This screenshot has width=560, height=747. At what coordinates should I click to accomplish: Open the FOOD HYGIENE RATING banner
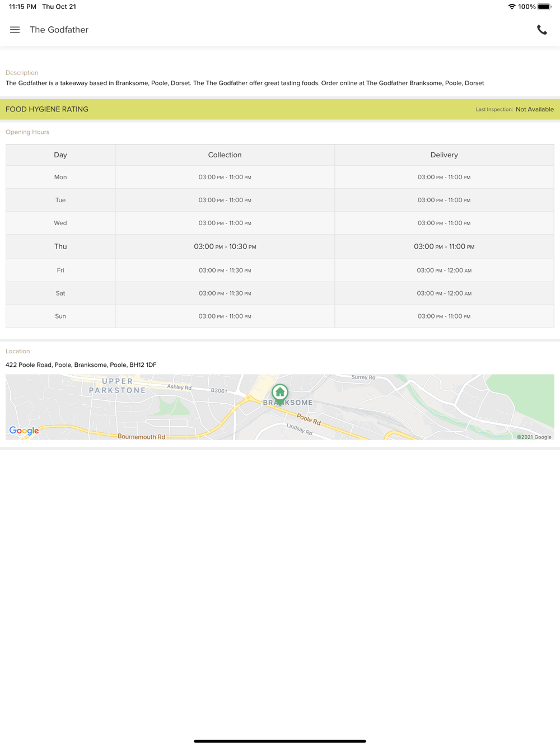click(x=280, y=109)
